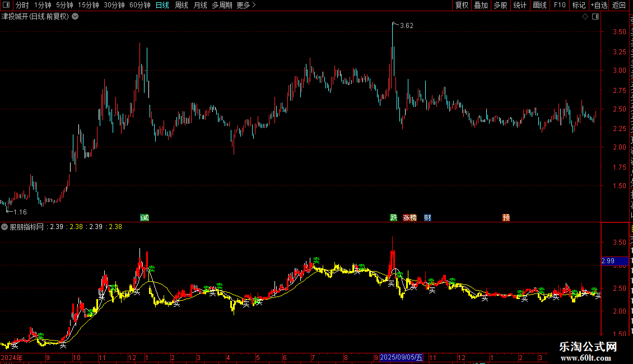Click the month 8 time axis label
The height and width of the screenshot is (364, 633).
coord(346,357)
